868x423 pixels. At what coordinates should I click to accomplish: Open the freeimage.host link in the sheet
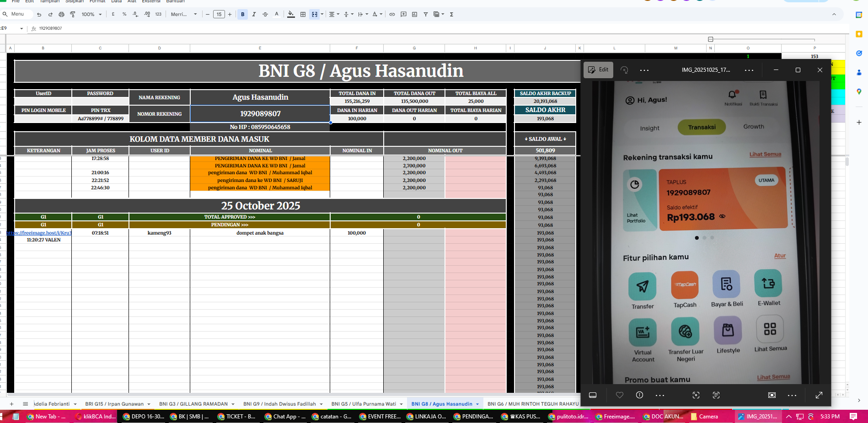(x=39, y=233)
